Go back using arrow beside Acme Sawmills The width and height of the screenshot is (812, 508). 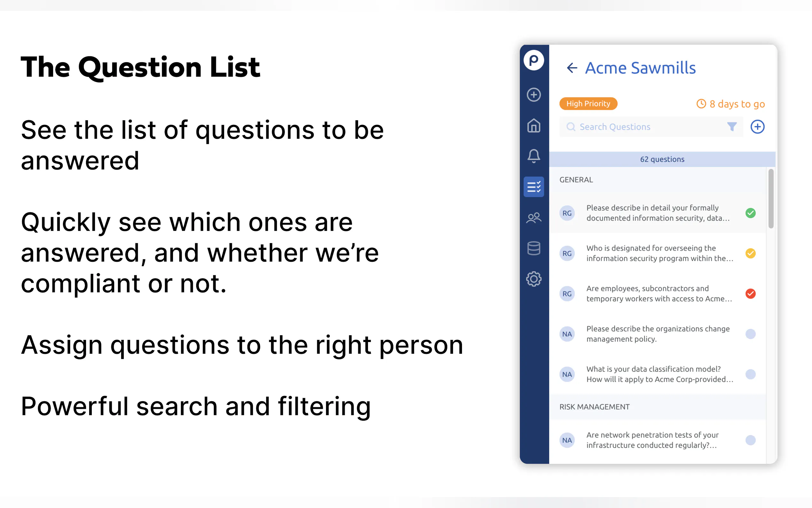pos(572,68)
